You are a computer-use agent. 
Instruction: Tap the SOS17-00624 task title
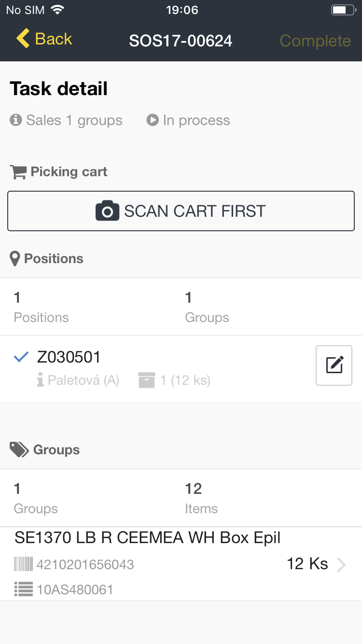(x=181, y=41)
